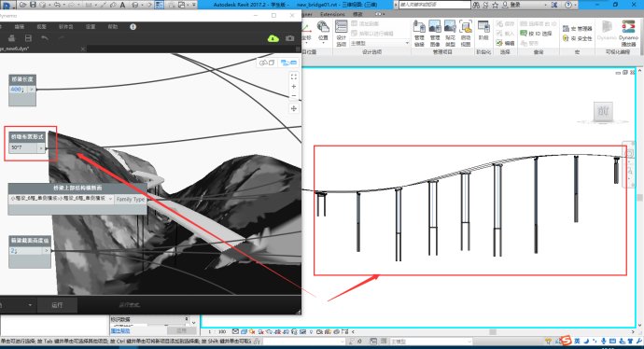The width and height of the screenshot is (644, 349).
Task: Click the Sogou input method icon in system tray
Action: click(x=566, y=341)
